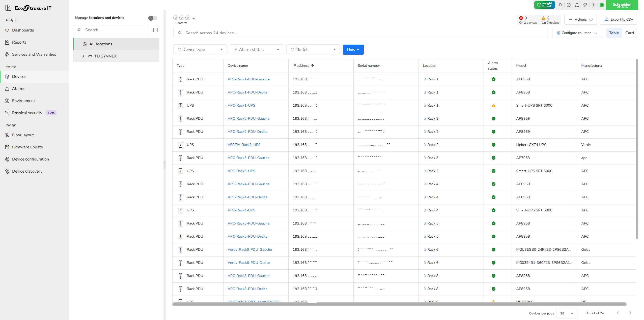The height and width of the screenshot is (320, 644).
Task: Expand the TD SYNNEX location tree
Action: click(x=83, y=56)
